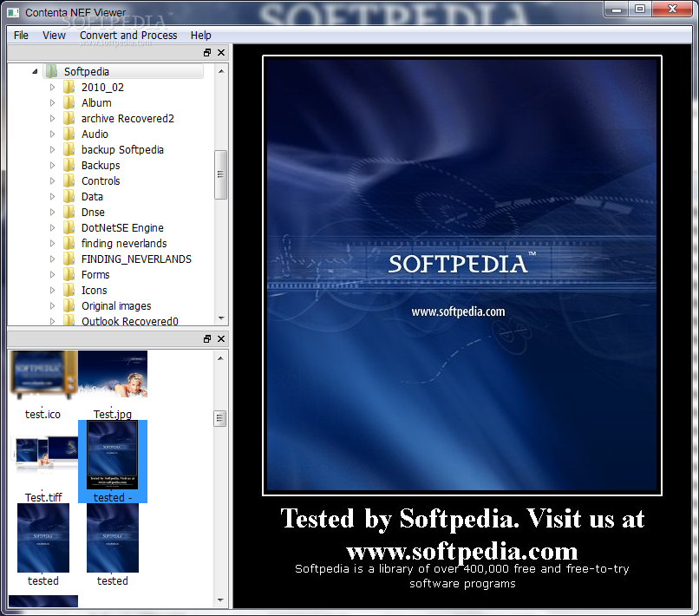The image size is (699, 616).
Task: Close the thumbnail browser panel
Action: (221, 339)
